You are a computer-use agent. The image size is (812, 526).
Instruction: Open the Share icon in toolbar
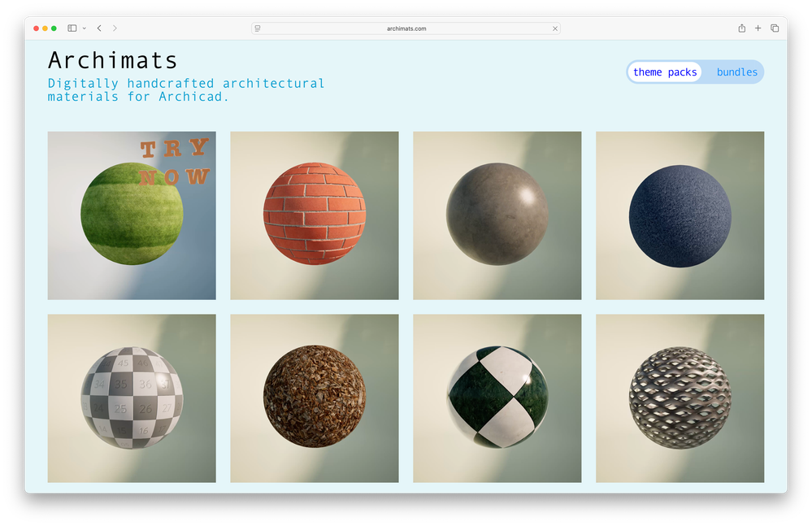(741, 28)
